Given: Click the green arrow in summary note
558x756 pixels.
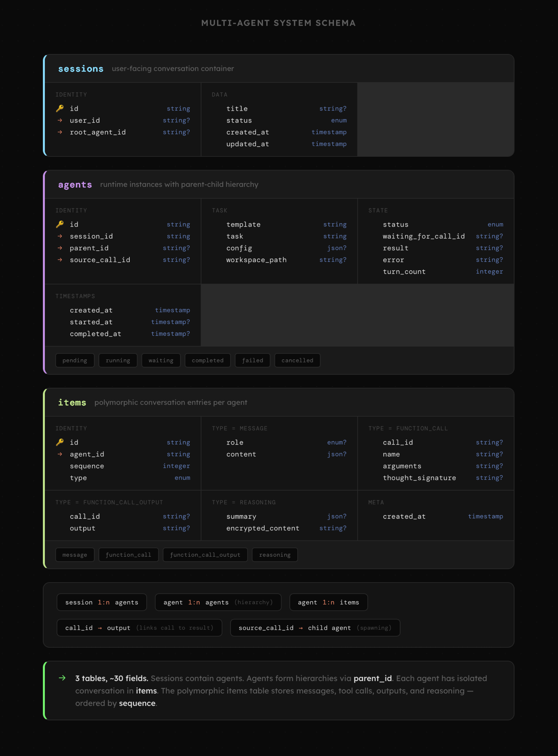Looking at the screenshot, I should click(62, 678).
